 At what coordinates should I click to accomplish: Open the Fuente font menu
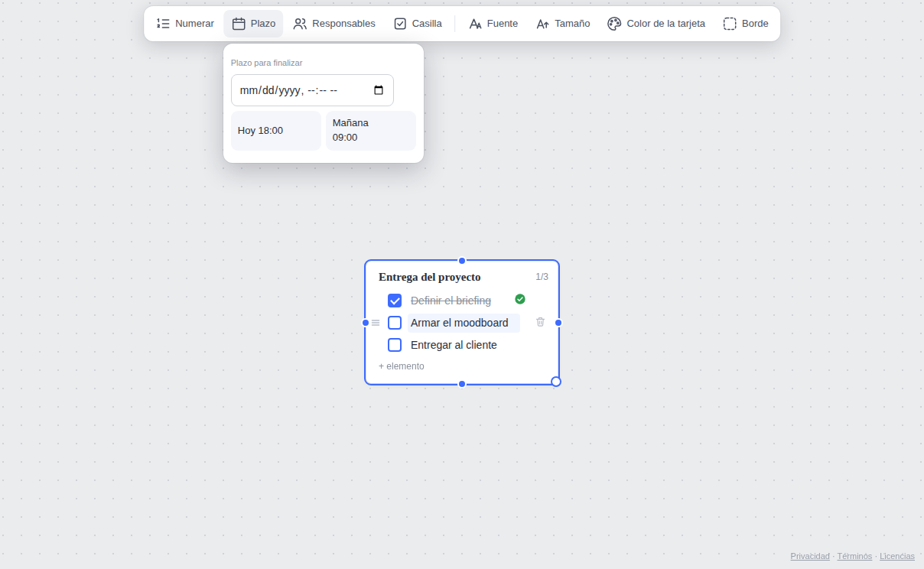[x=493, y=24]
